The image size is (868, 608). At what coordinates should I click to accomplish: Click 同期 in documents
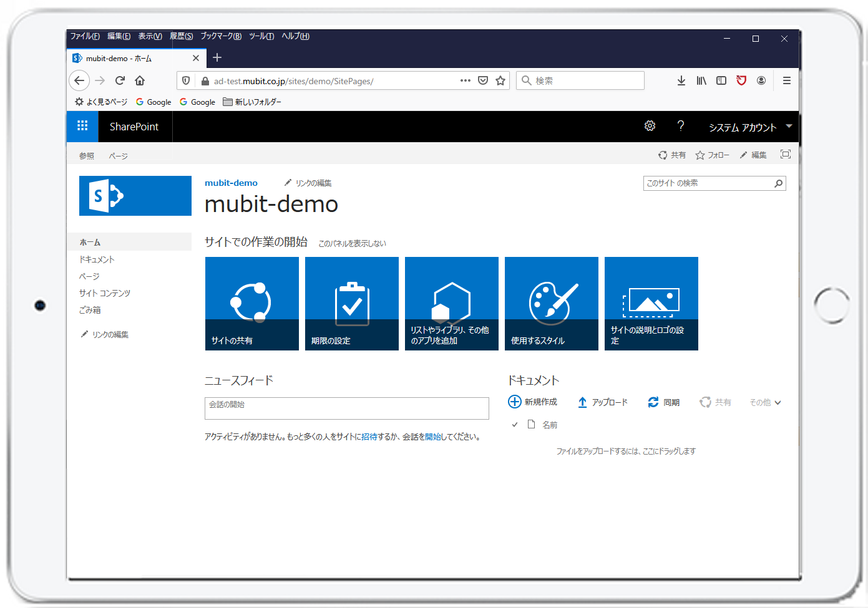(664, 402)
